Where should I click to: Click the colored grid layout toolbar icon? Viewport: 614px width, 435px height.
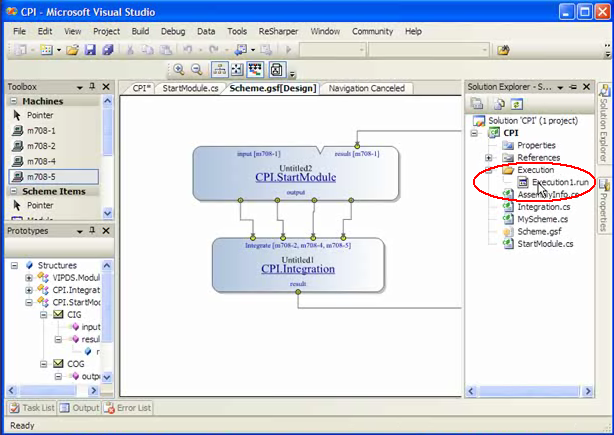(x=255, y=70)
